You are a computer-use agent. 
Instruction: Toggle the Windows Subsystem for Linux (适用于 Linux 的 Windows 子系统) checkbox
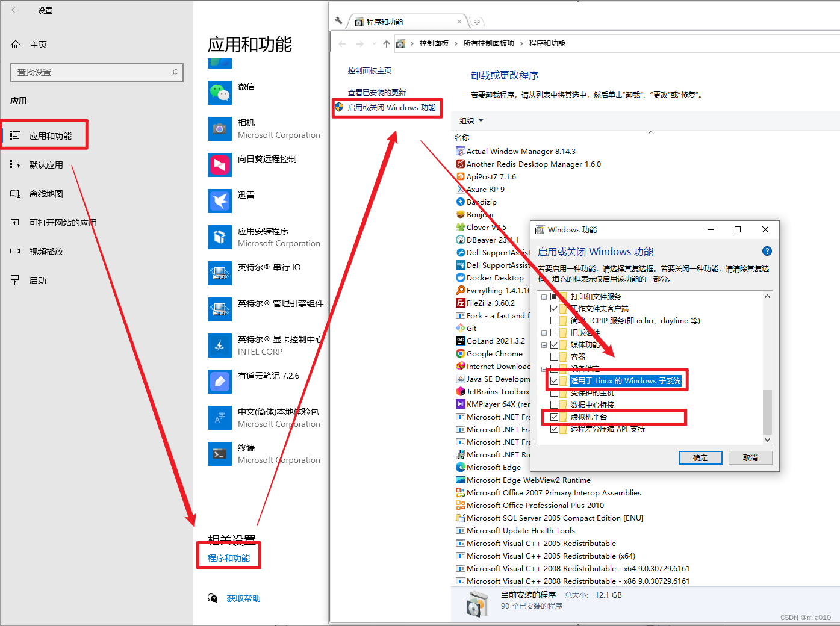point(555,380)
